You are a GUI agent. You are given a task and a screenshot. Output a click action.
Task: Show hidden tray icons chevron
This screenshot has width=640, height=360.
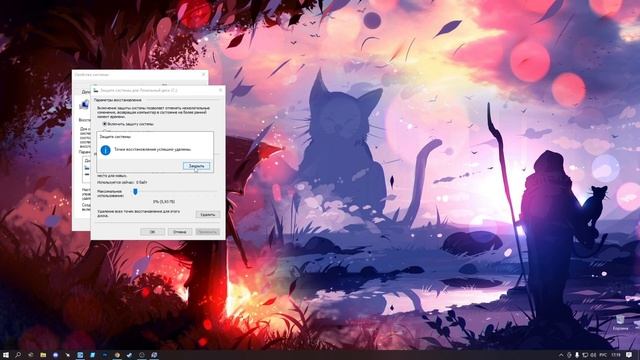(x=561, y=355)
